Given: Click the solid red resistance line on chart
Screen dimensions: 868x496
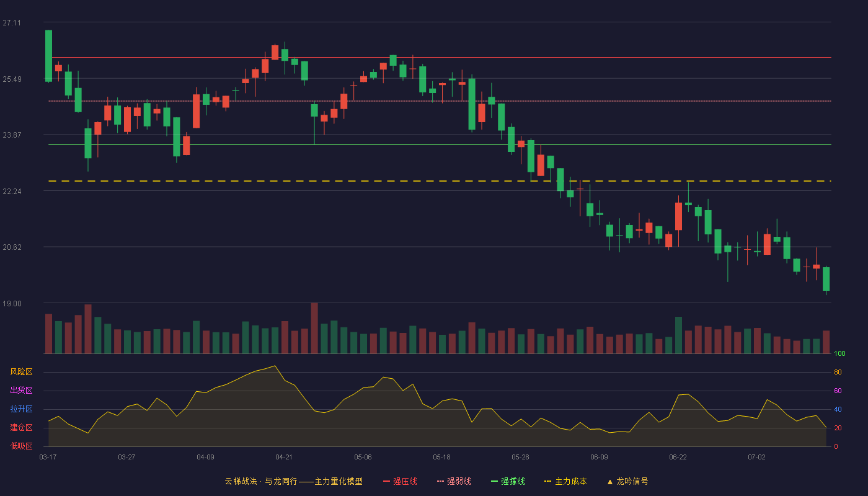Looking at the screenshot, I should (440, 57).
